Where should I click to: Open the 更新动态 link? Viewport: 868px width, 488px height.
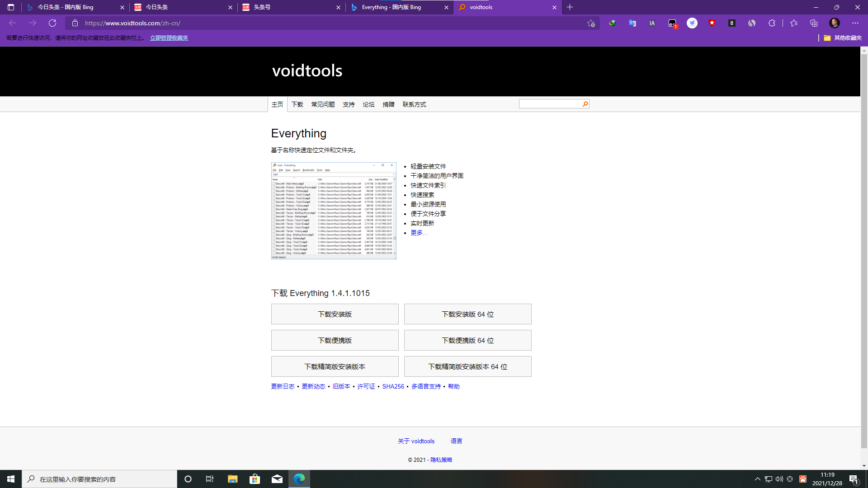point(313,386)
